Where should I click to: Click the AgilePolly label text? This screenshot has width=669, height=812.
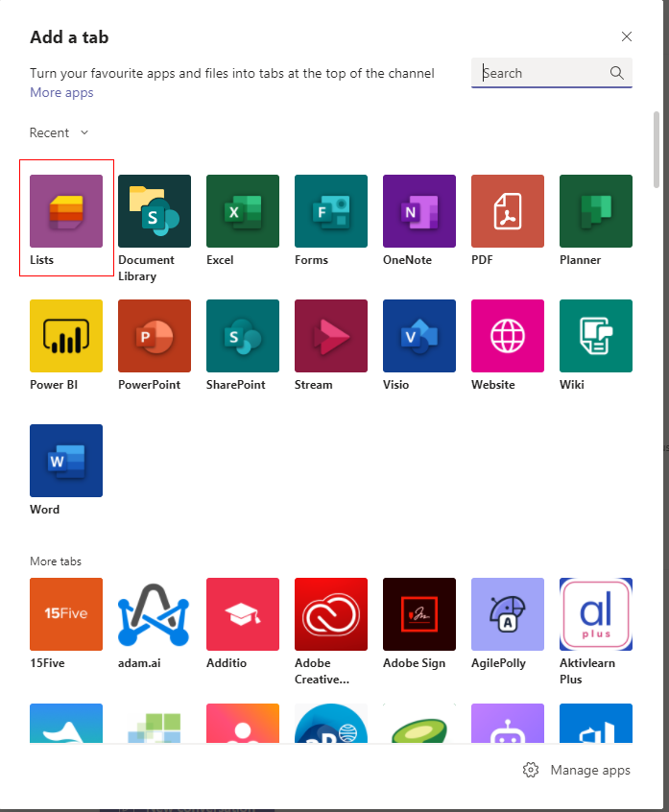(498, 663)
